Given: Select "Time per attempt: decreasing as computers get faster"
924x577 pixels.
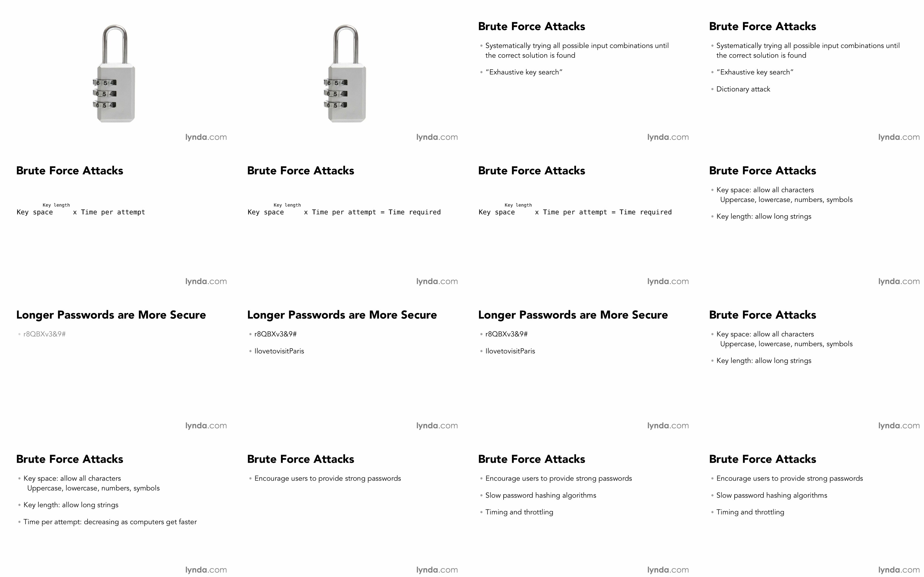Looking at the screenshot, I should pos(110,522).
